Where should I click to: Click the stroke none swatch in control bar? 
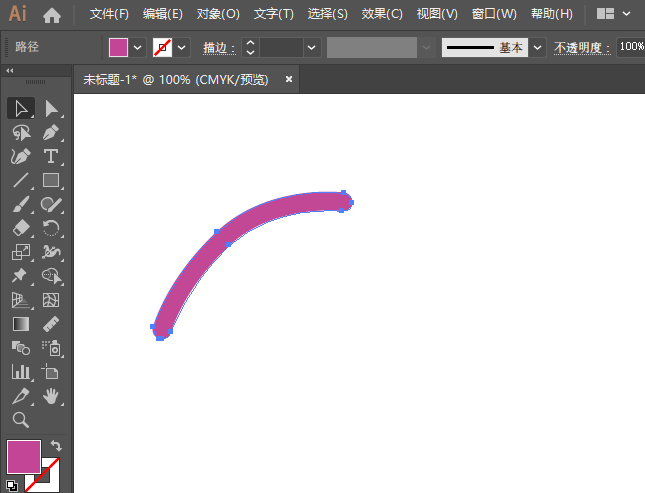tap(162, 48)
